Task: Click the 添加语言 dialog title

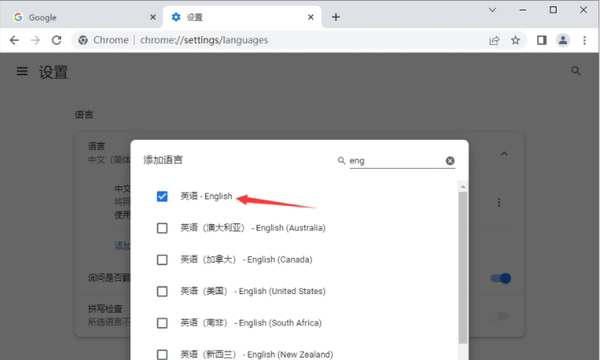Action: tap(163, 160)
